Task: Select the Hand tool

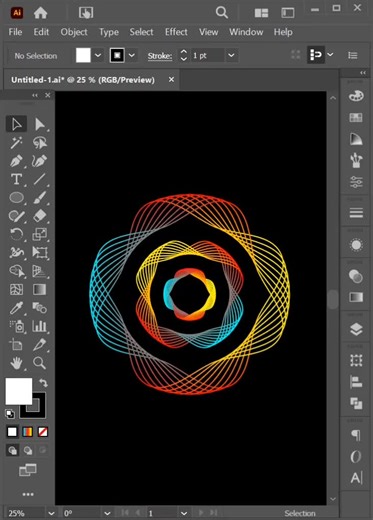Action: [16, 363]
